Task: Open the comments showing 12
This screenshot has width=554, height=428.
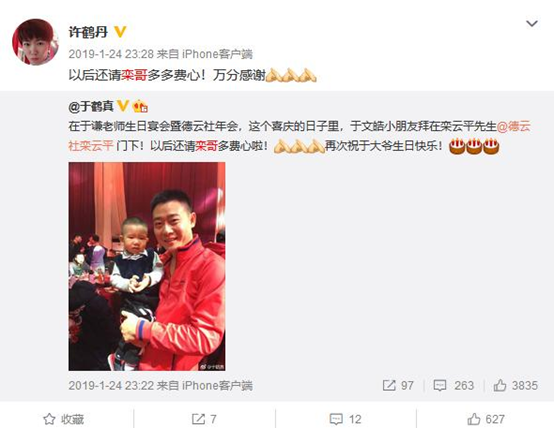Action: click(x=345, y=419)
